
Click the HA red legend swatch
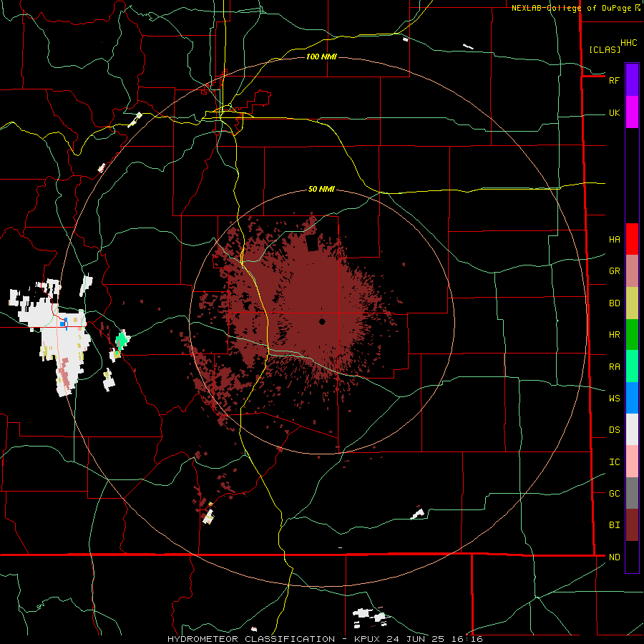(x=632, y=239)
